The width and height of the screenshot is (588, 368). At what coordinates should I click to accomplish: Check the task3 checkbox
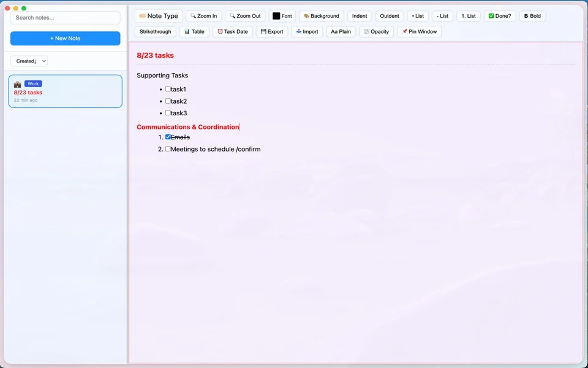168,113
